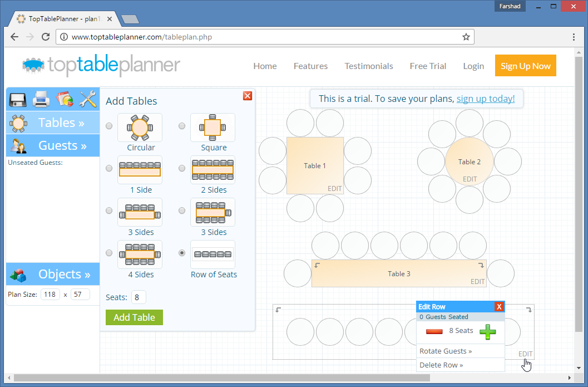This screenshot has width=588, height=387.
Task: Select the Row of Seats radio button
Action: click(182, 253)
